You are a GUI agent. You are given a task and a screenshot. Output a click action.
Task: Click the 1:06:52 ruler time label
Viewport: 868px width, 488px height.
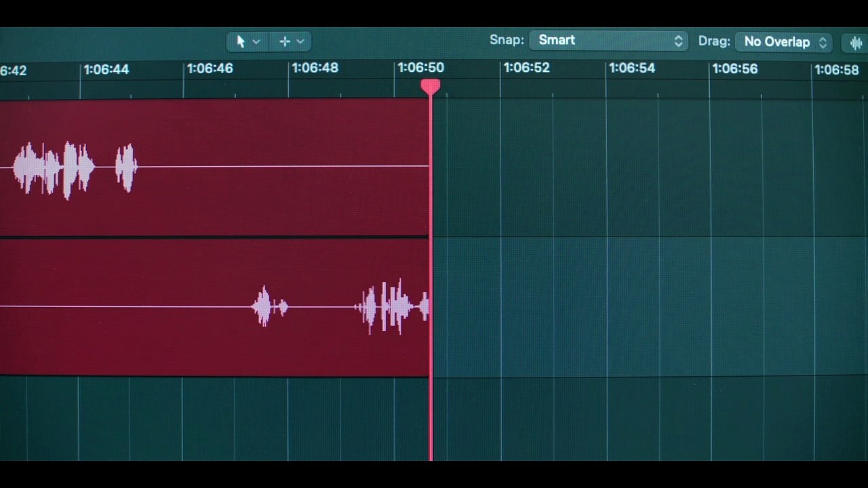pos(527,68)
